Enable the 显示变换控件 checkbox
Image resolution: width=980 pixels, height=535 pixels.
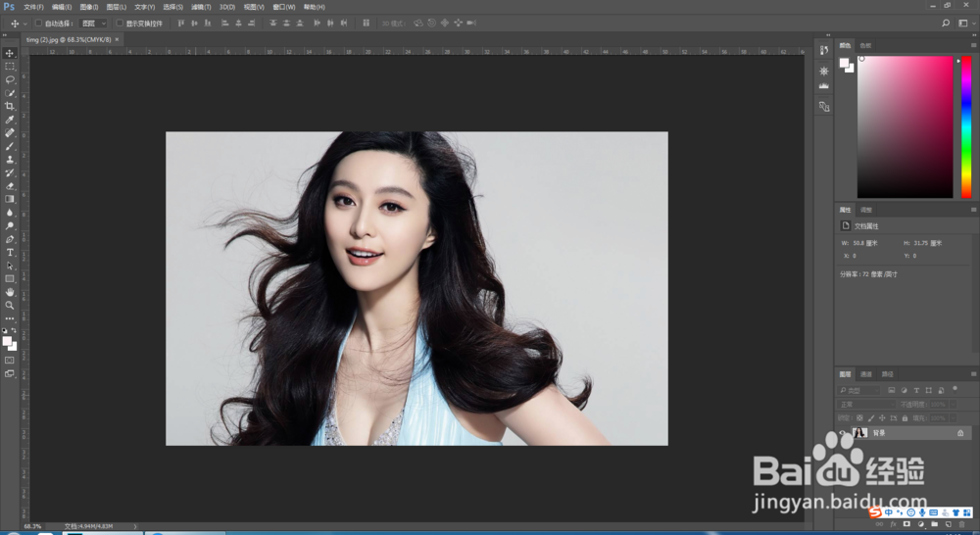tap(120, 24)
